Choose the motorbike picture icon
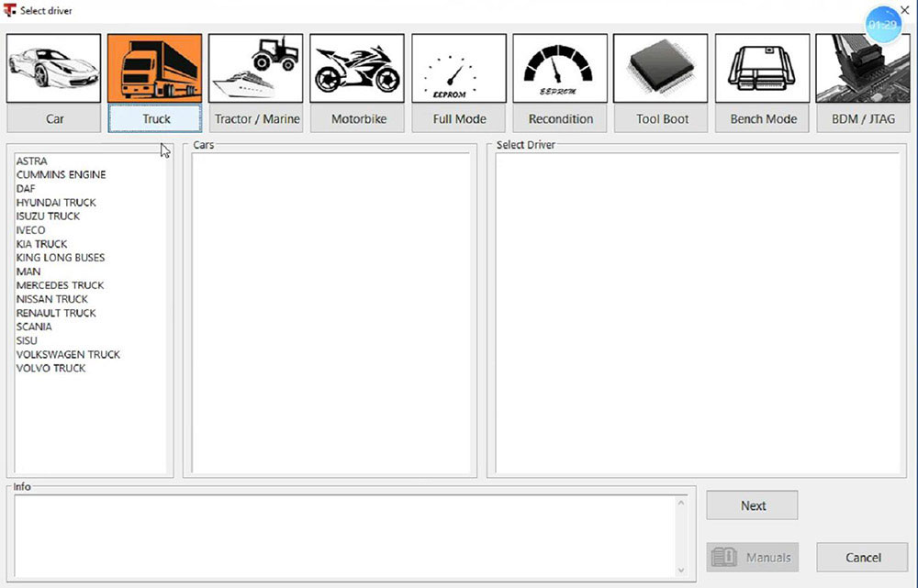This screenshot has width=918, height=588. [x=357, y=69]
